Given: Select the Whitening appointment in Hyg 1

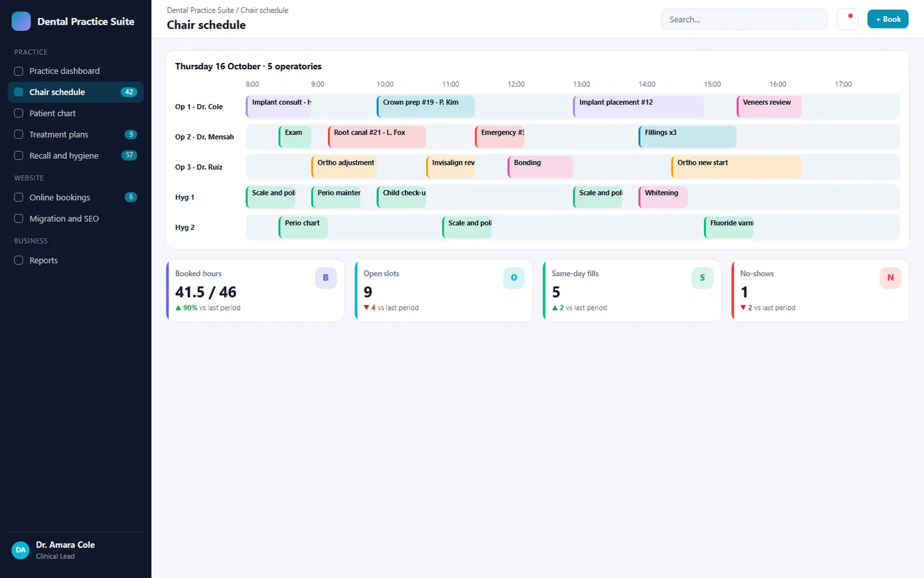Looking at the screenshot, I should 663,197.
